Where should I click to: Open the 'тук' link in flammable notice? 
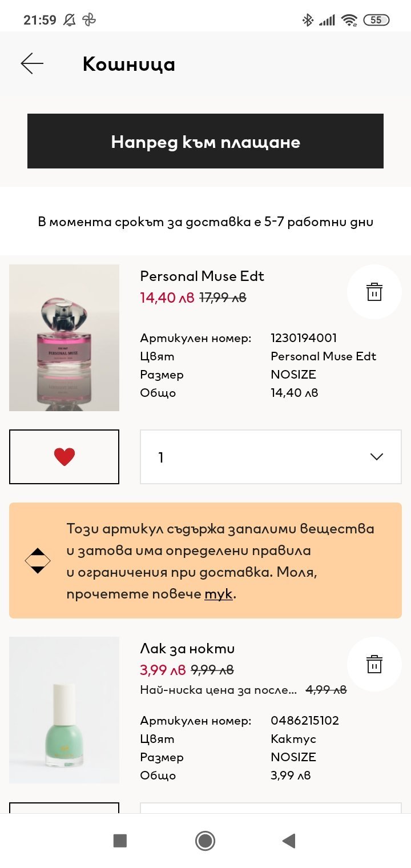219,594
